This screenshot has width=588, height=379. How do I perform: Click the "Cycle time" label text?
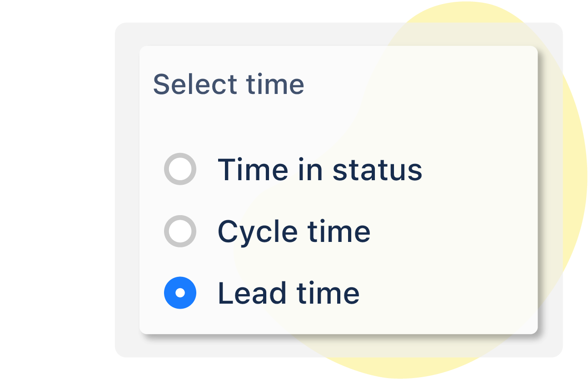(294, 231)
